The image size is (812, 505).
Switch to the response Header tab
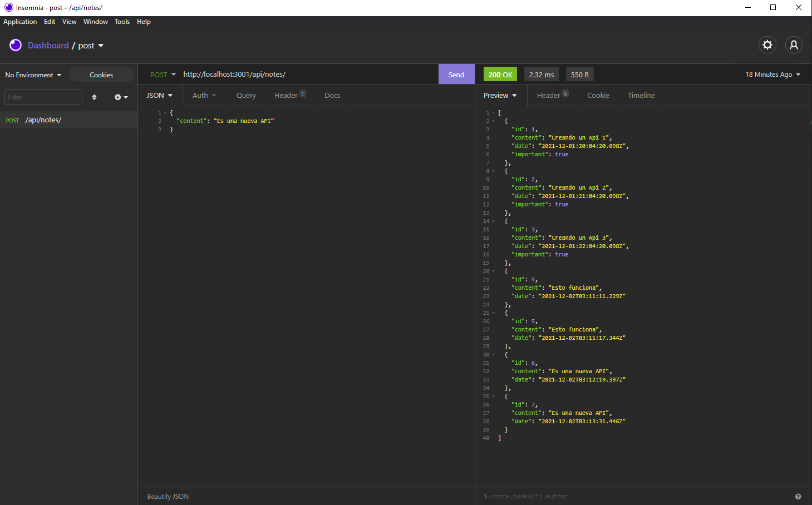[553, 96]
